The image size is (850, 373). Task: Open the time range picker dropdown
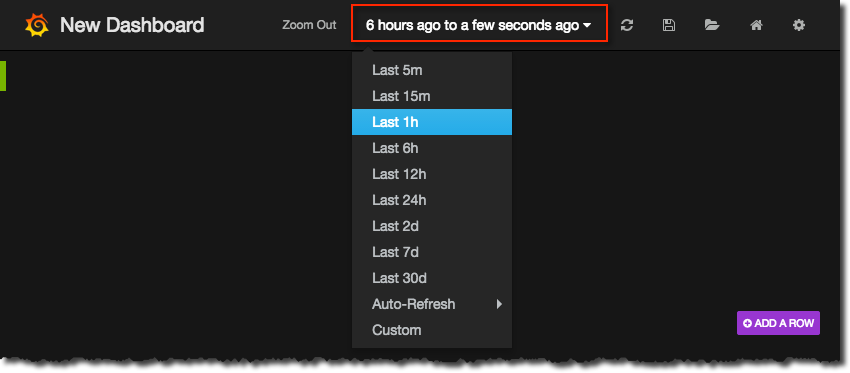coord(479,25)
